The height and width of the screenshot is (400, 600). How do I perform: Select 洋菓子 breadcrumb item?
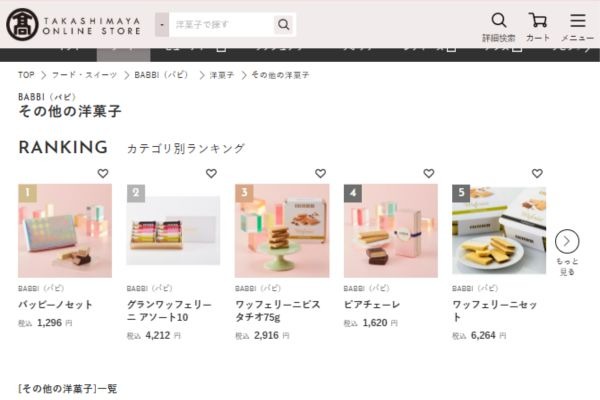coord(222,75)
